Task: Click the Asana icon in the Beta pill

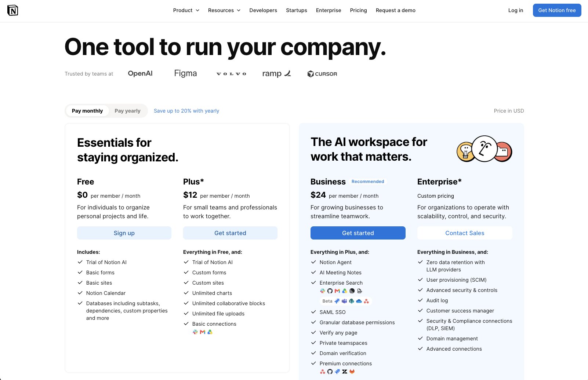Action: [x=366, y=301]
